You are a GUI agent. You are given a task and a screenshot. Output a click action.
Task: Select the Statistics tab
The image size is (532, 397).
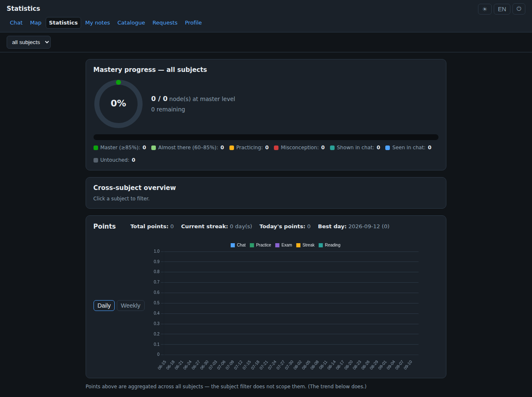coord(63,23)
